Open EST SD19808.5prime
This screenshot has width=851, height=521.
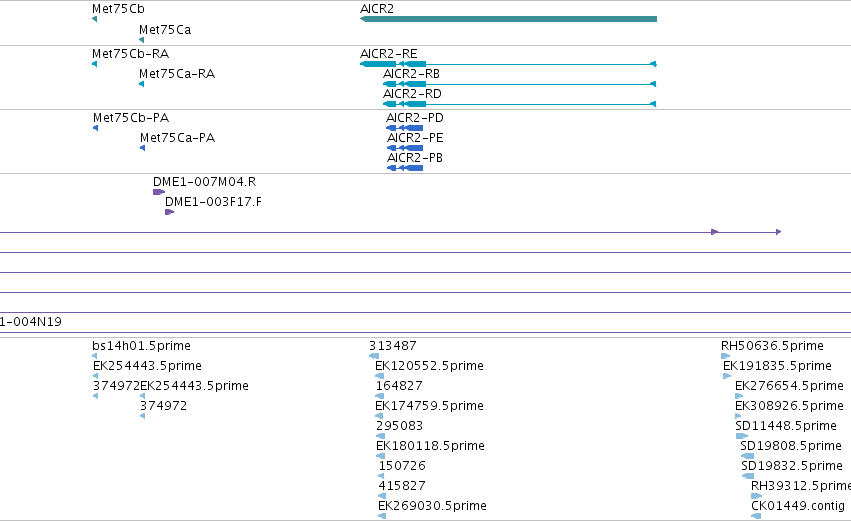[x=791, y=446]
